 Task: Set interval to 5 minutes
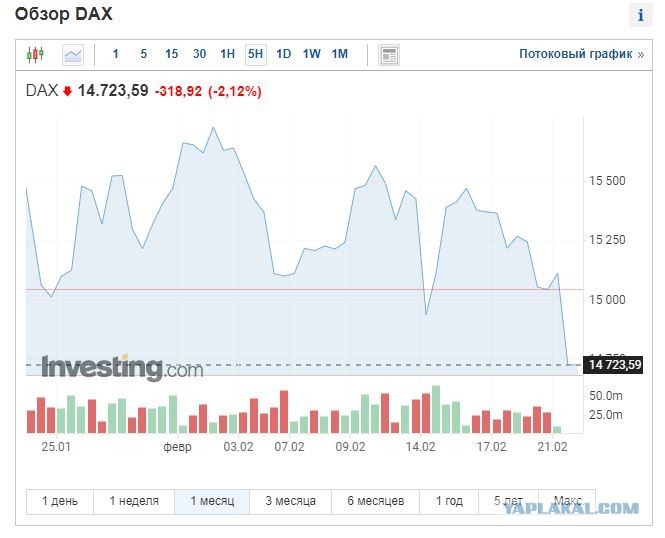coord(143,54)
